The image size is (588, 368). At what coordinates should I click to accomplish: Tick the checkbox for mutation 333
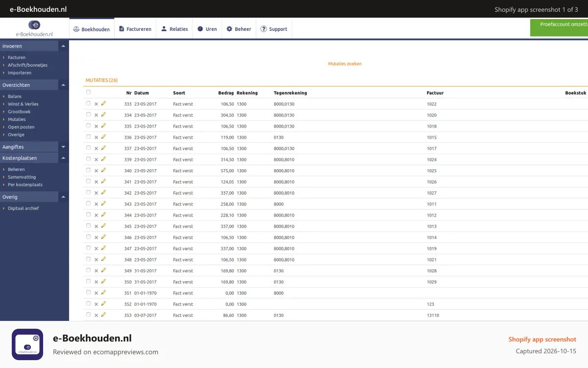88,104
